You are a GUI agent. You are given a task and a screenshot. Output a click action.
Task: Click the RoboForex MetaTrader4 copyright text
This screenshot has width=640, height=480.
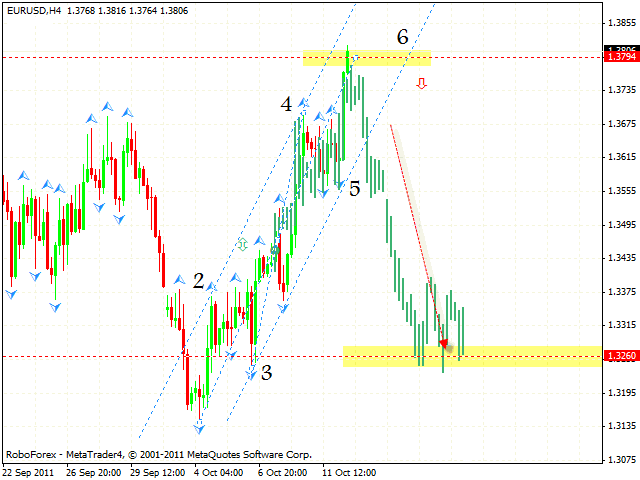tap(159, 454)
